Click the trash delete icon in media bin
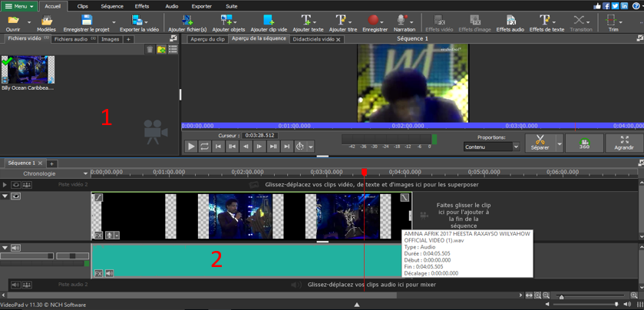 click(150, 49)
